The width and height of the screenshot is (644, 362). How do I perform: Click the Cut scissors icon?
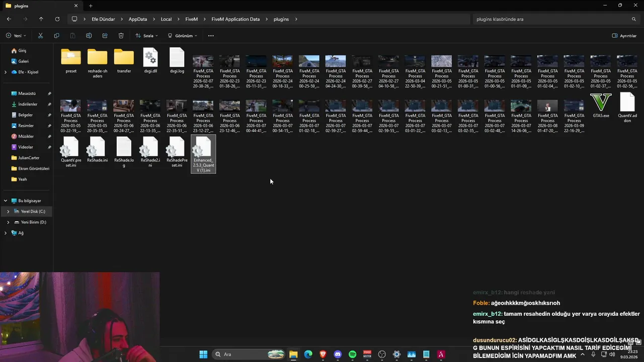(x=40, y=36)
